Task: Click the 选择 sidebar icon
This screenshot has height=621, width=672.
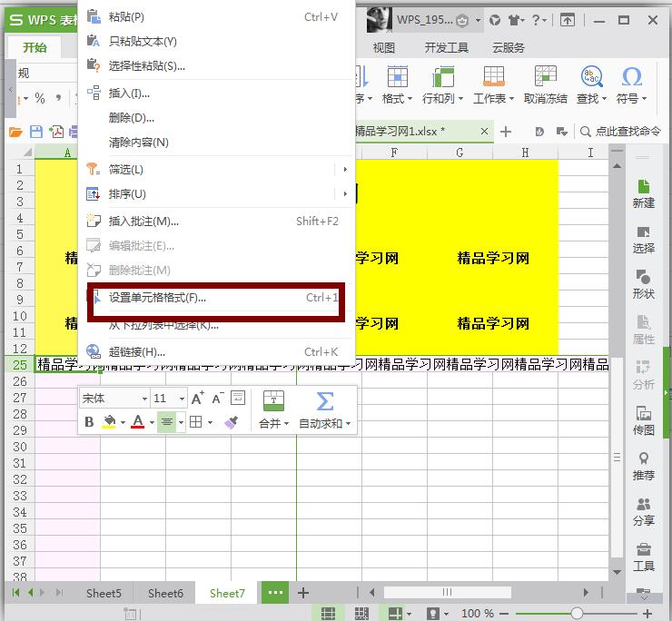Action: (643, 240)
